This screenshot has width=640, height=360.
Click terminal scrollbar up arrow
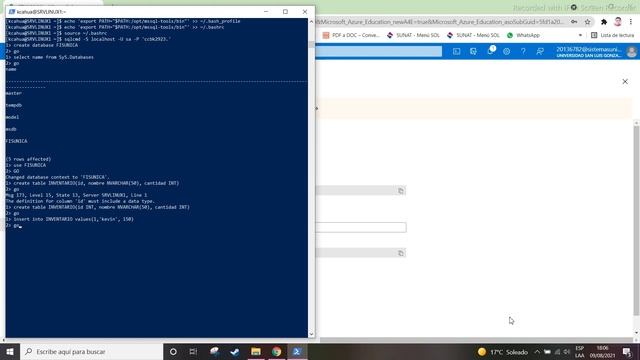point(311,22)
